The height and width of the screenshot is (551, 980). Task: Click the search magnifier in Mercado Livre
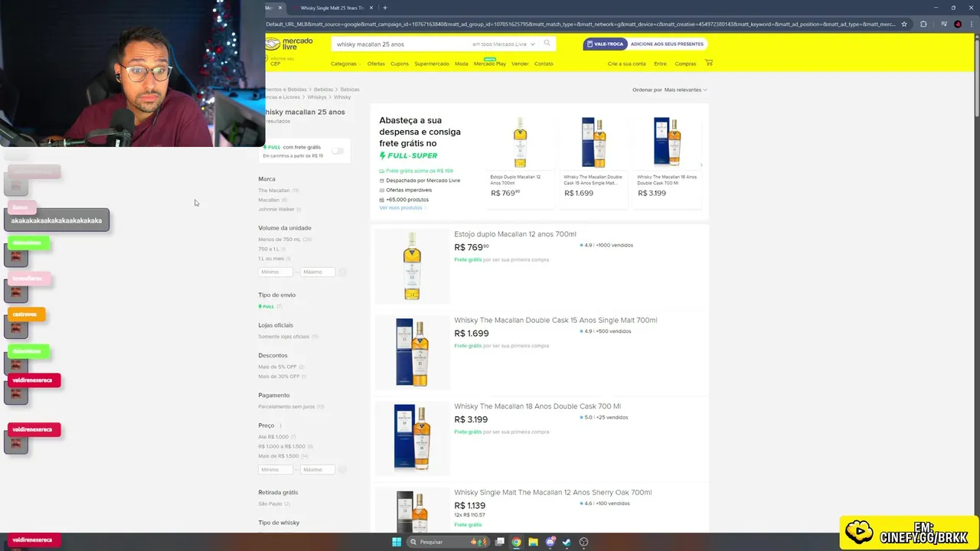click(547, 44)
